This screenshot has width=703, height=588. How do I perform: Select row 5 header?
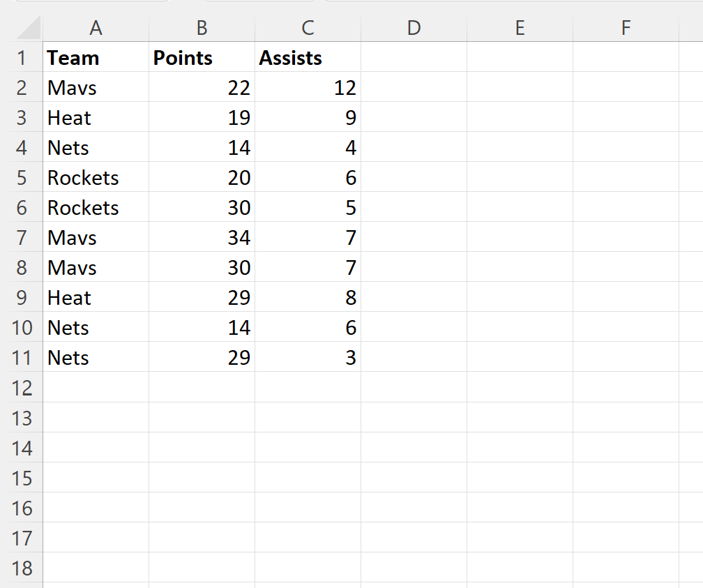click(x=21, y=178)
